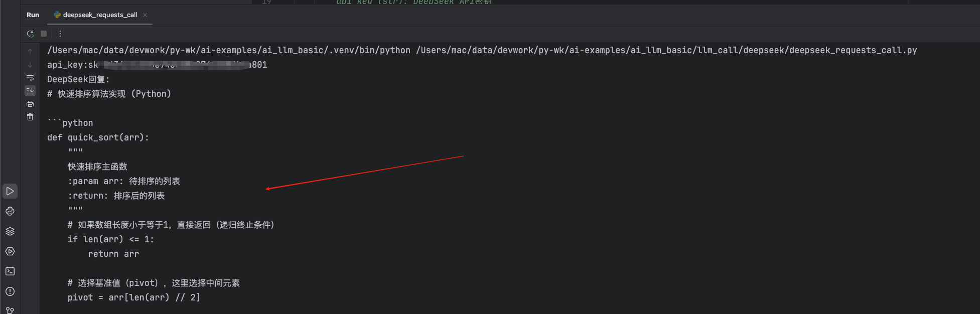Toggle scroll to end of output
Image resolution: width=980 pixels, height=314 pixels.
[x=30, y=91]
